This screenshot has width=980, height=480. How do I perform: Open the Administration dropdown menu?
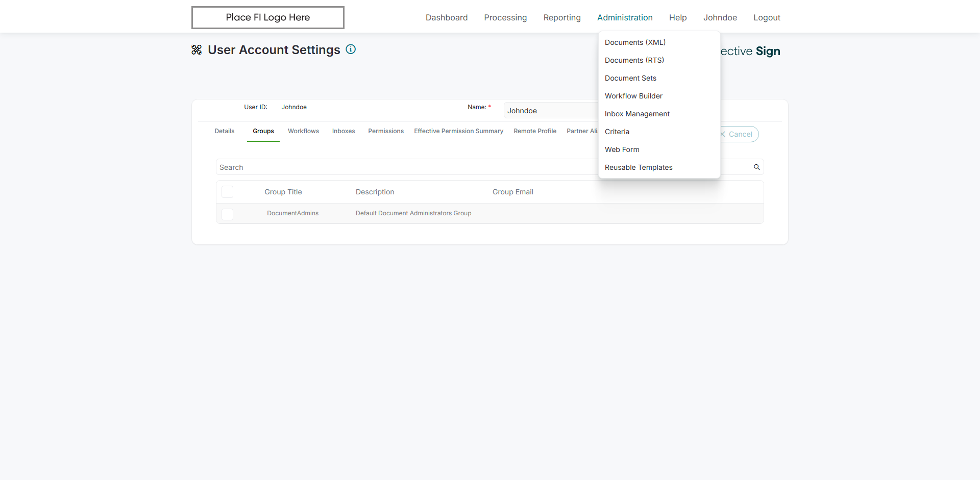[625, 17]
